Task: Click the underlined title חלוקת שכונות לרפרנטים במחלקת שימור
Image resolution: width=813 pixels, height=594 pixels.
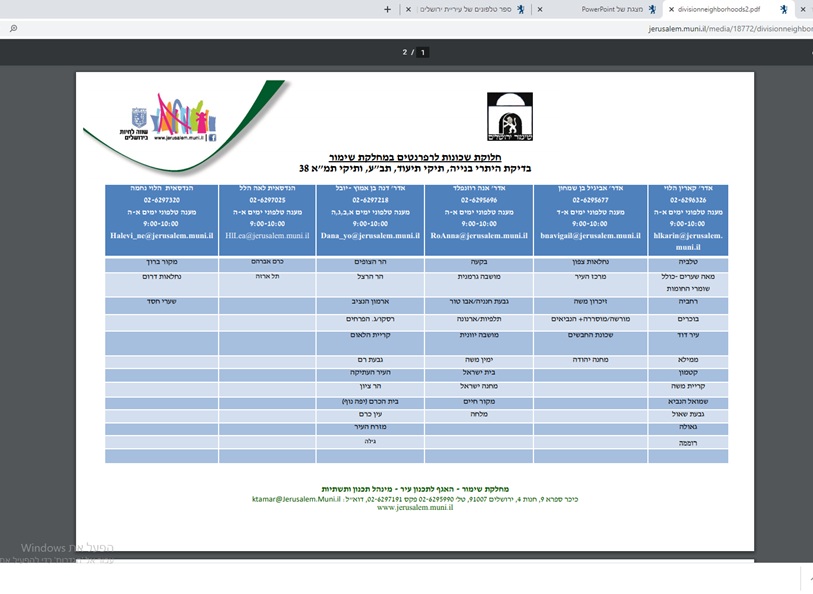Action: pyautogui.click(x=415, y=158)
